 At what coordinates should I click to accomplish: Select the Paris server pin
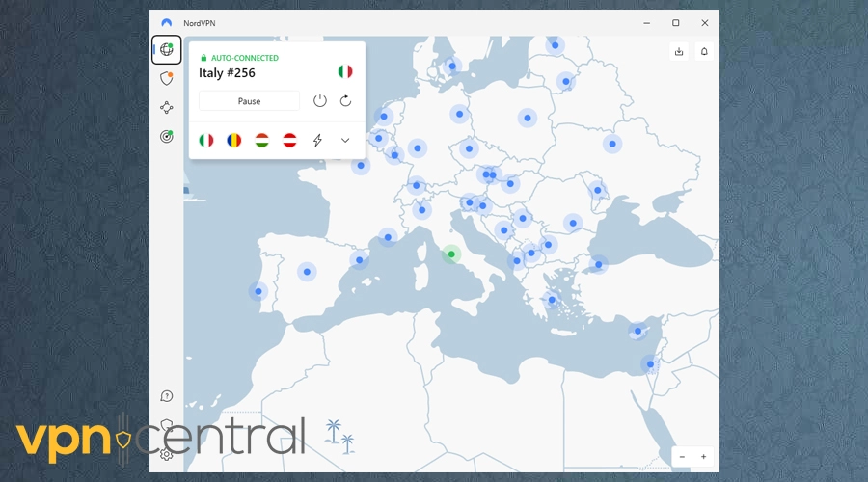pyautogui.click(x=361, y=166)
